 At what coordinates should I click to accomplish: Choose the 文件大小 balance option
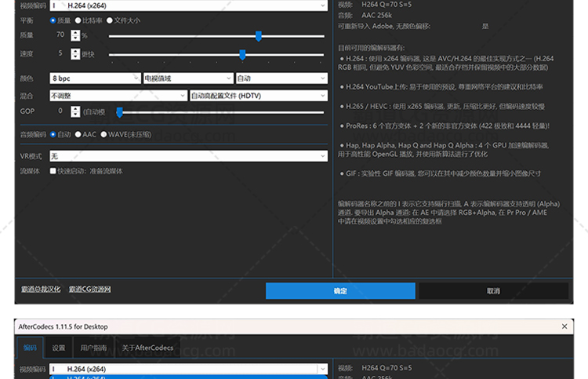[109, 20]
